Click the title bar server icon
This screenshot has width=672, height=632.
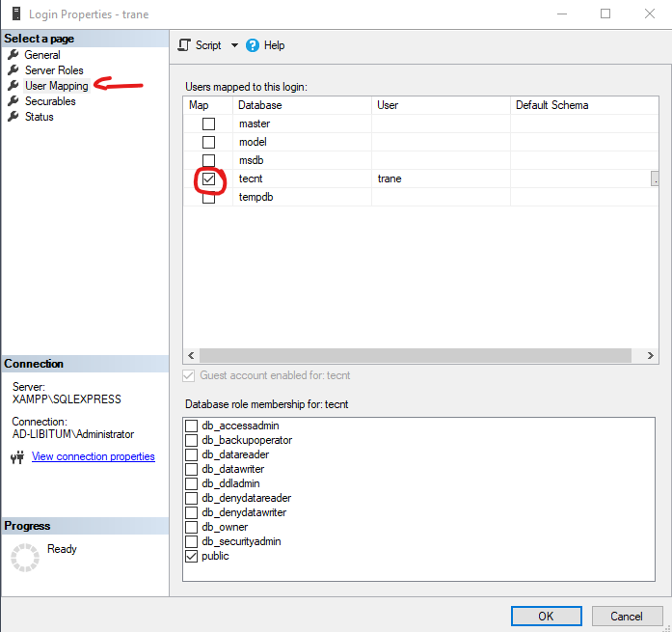(13, 14)
